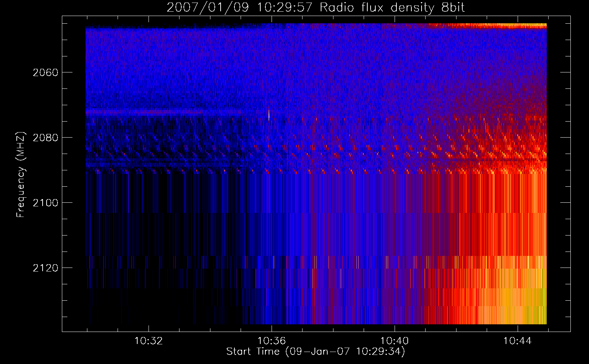The width and height of the screenshot is (589, 364).
Task: Click the plot title "2007/01/09 10:29:57 Radio flux density 8bit"
Action: click(x=316, y=7)
